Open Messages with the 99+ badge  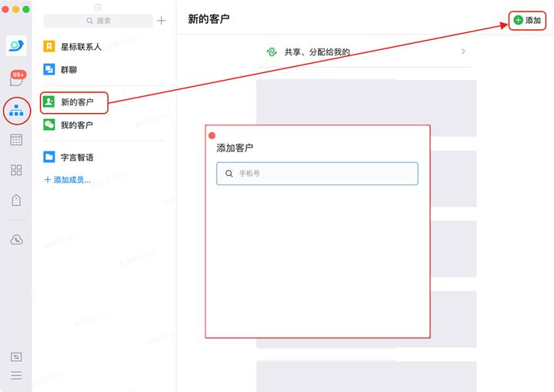[x=16, y=79]
